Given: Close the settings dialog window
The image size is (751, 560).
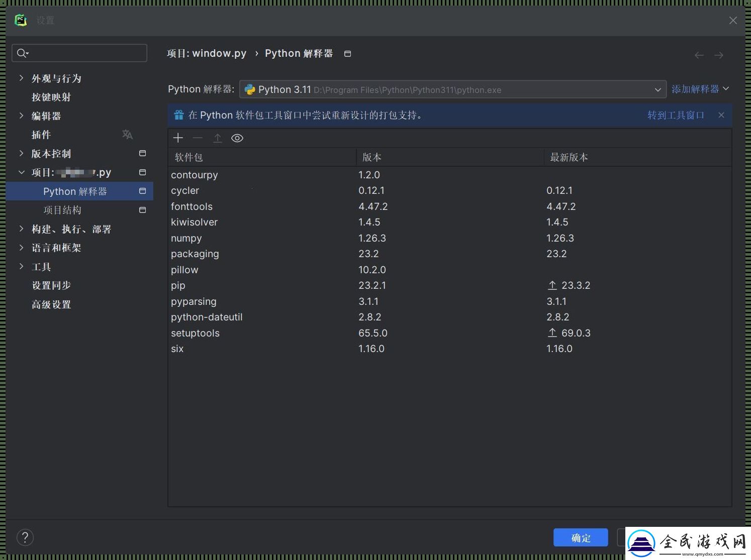Looking at the screenshot, I should pos(733,20).
